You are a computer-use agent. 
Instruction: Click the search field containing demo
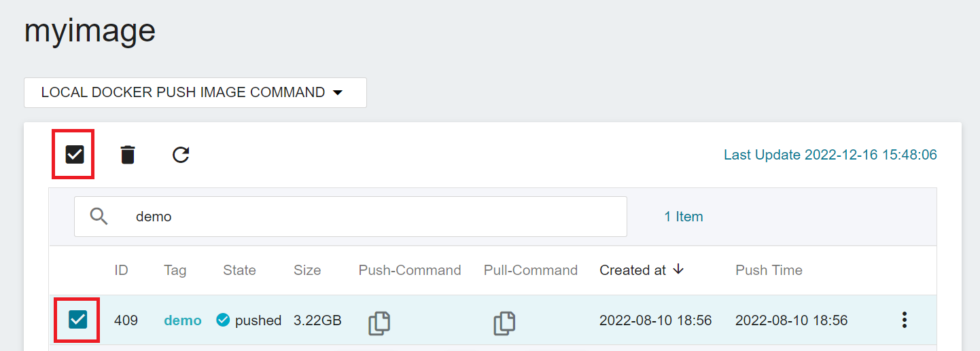351,217
